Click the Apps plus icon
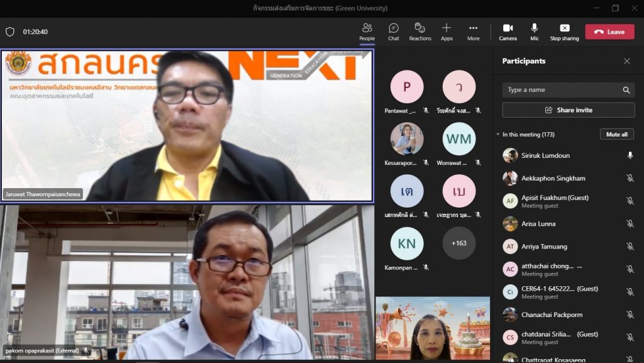This screenshot has width=644, height=363. click(447, 28)
